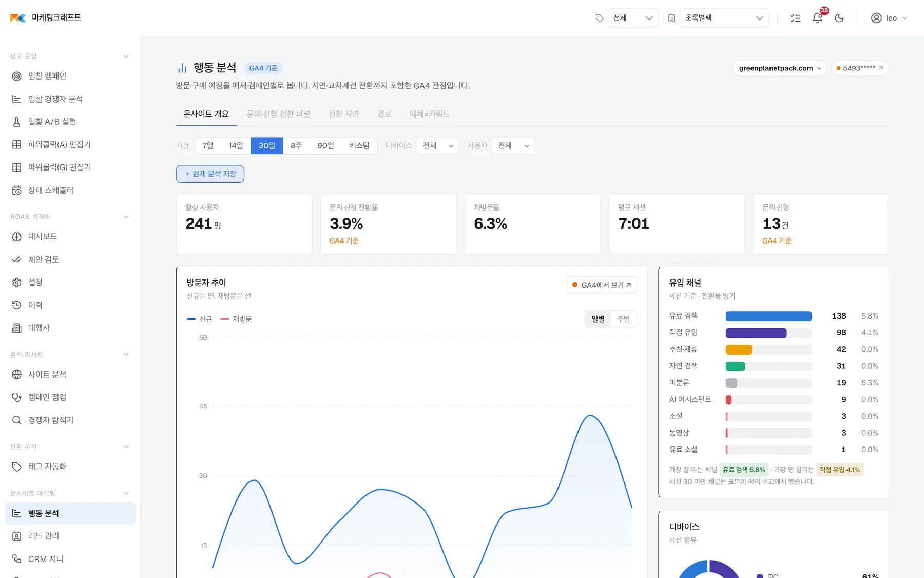Open notifications bell with 38 badge

[x=818, y=17]
